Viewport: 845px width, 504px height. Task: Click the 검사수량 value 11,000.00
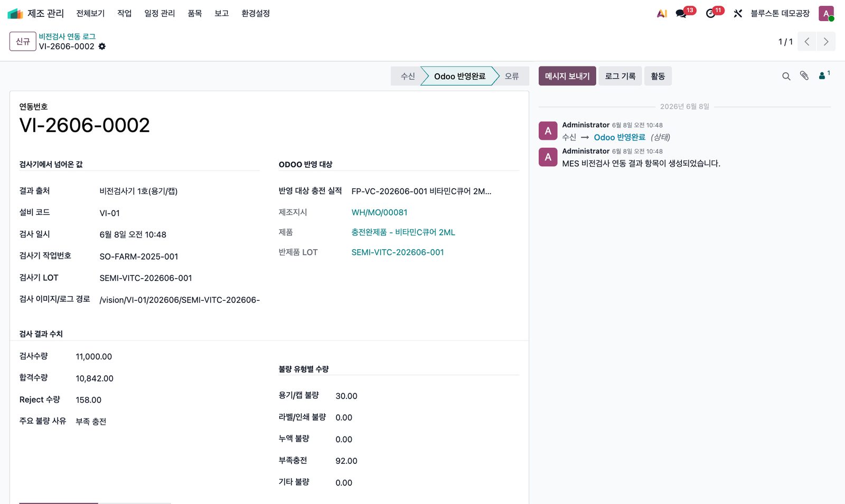pos(94,357)
